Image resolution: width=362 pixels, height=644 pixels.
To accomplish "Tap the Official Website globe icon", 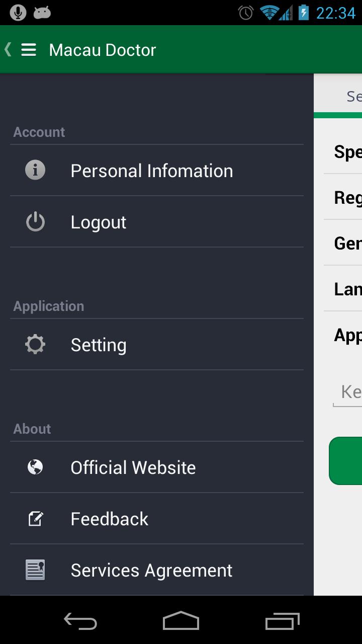I will point(35,467).
